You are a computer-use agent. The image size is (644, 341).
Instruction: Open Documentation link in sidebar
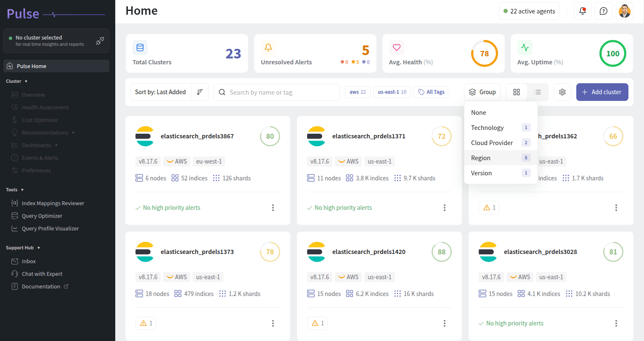pos(41,286)
